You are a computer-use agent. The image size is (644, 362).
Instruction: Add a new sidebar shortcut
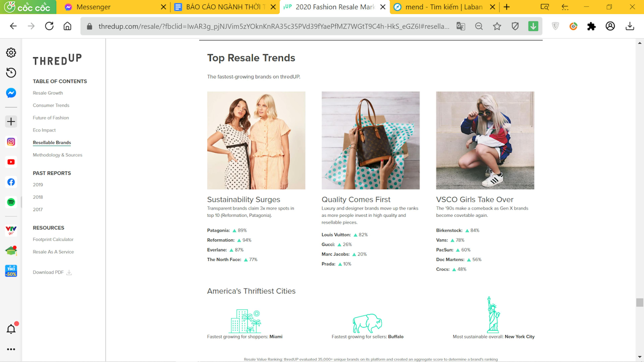pos(11,122)
